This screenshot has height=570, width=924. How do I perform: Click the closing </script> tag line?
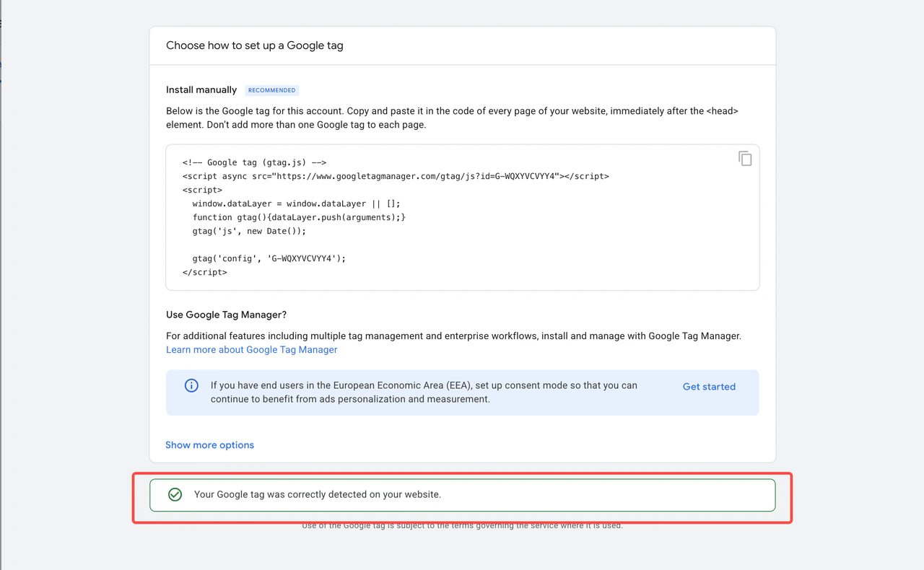(205, 272)
